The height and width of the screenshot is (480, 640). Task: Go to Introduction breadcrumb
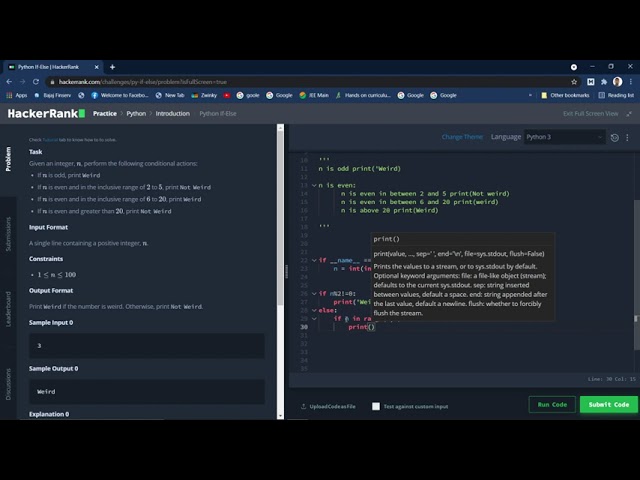(173, 113)
